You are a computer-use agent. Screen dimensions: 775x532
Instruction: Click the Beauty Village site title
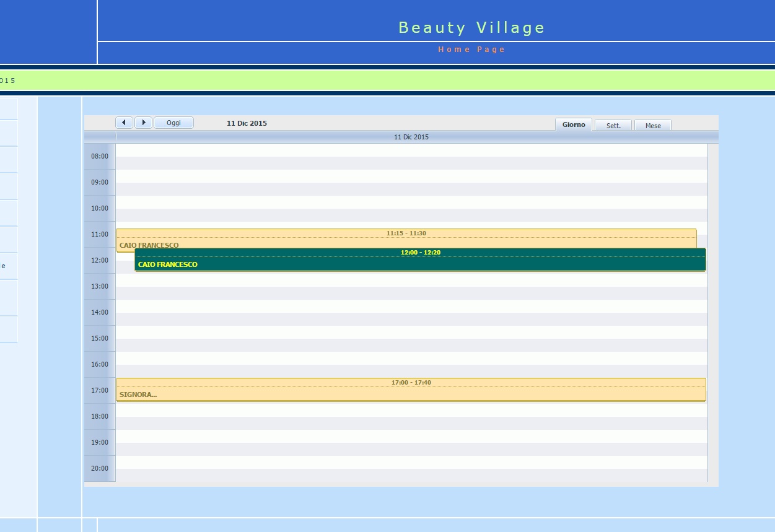[472, 28]
